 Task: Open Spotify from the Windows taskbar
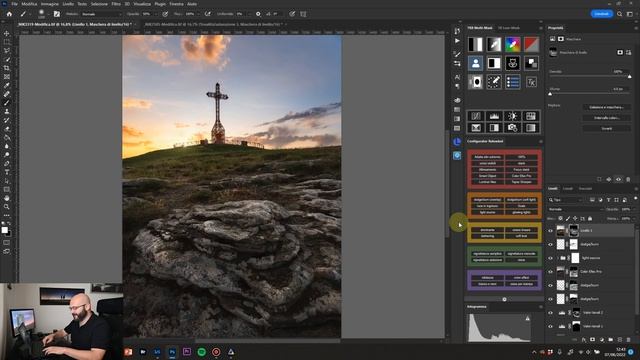click(202, 352)
